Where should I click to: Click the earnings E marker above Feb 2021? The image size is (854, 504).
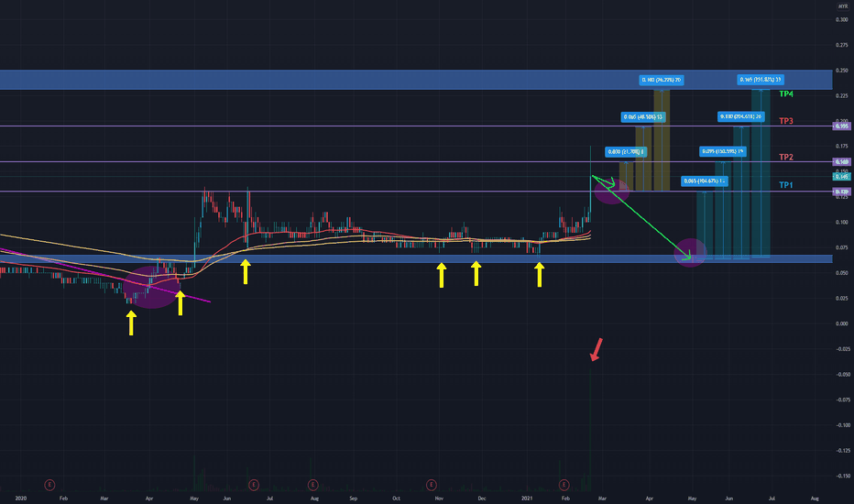click(564, 485)
